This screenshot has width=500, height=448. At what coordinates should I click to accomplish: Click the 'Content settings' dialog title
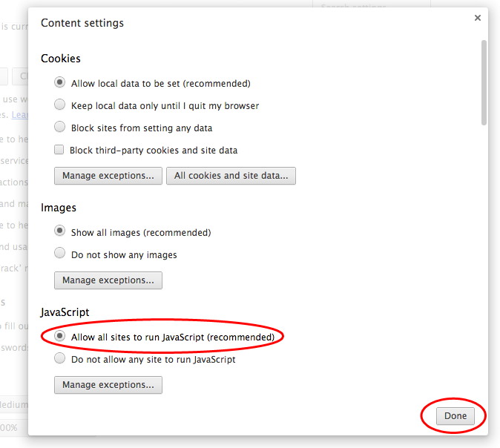click(82, 23)
